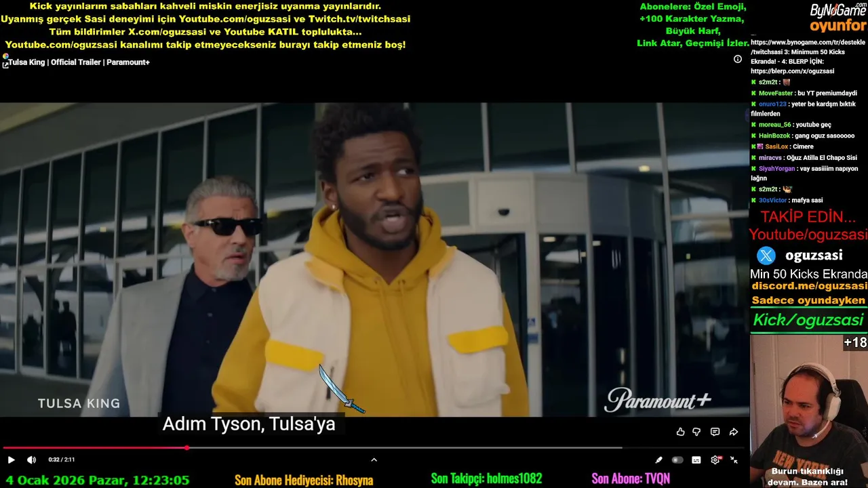
Task: Click the date 4 Ocak 2026 Pazar clock
Action: pos(98,480)
